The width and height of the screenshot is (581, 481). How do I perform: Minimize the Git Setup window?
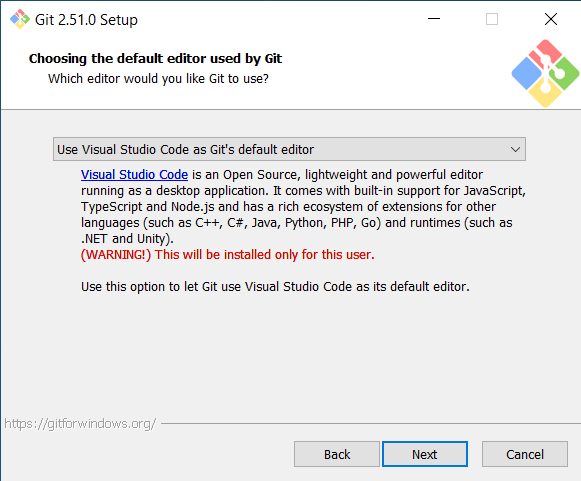pyautogui.click(x=434, y=19)
